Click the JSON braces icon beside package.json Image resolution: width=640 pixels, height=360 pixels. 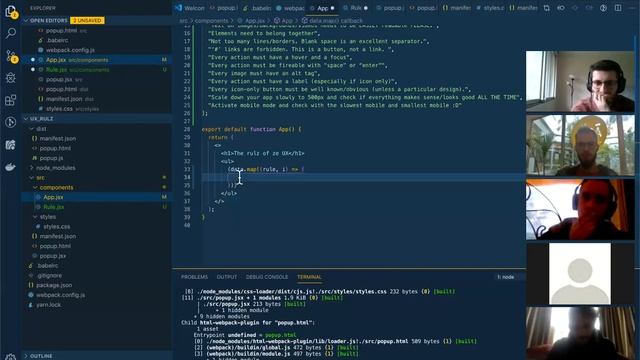click(31, 285)
